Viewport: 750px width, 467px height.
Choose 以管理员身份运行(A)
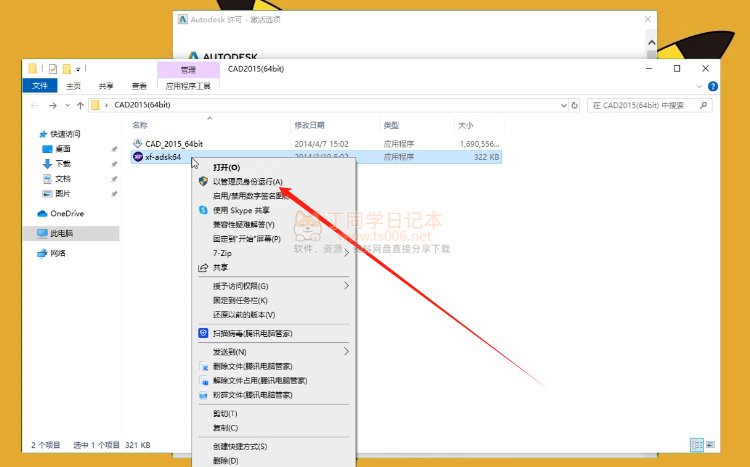click(274, 181)
